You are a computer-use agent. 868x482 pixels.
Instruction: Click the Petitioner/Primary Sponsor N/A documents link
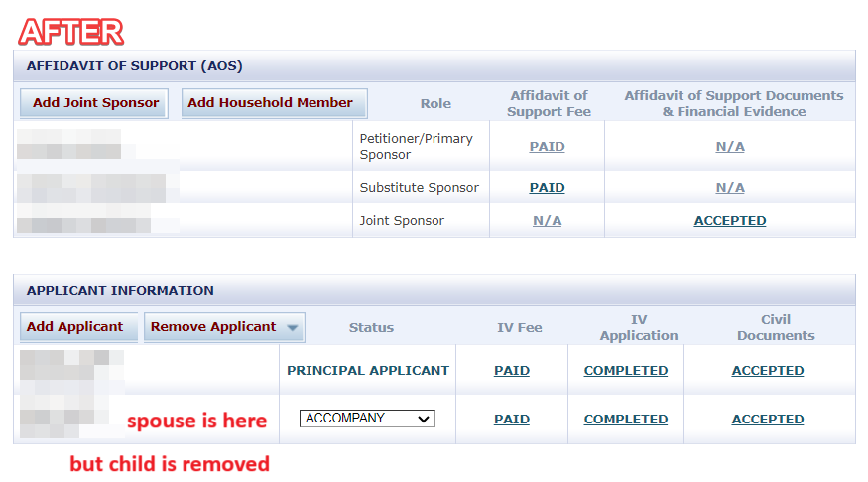729,147
